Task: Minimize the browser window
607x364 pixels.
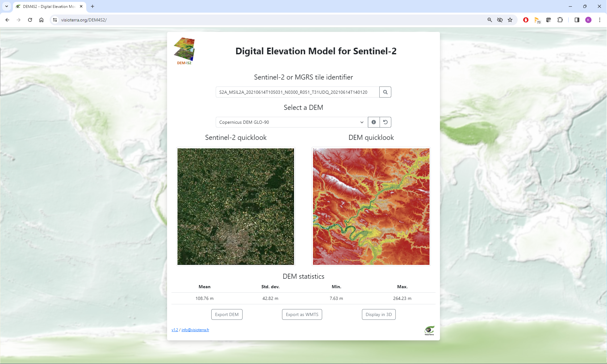Action: [x=570, y=6]
